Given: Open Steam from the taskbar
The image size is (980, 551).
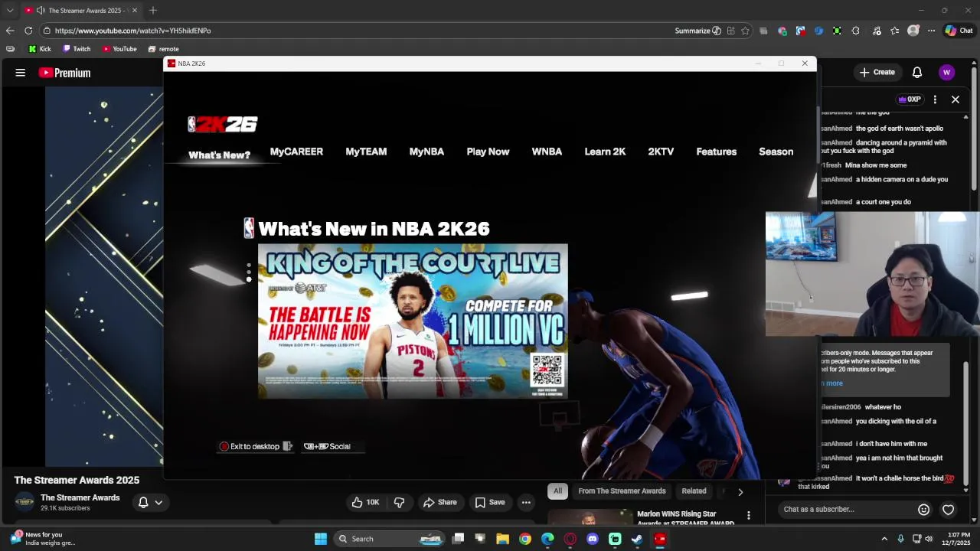Looking at the screenshot, I should click(x=637, y=539).
